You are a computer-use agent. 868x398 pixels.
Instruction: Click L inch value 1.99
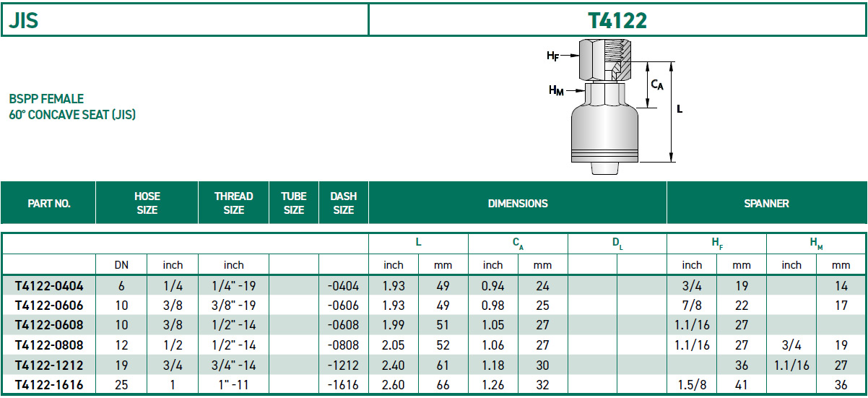coord(393,325)
